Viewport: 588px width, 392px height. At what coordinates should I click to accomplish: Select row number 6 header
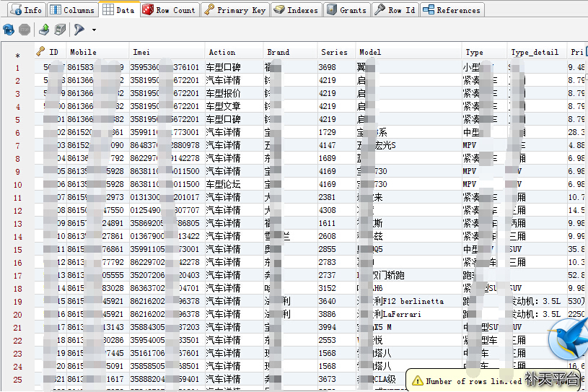[17, 133]
